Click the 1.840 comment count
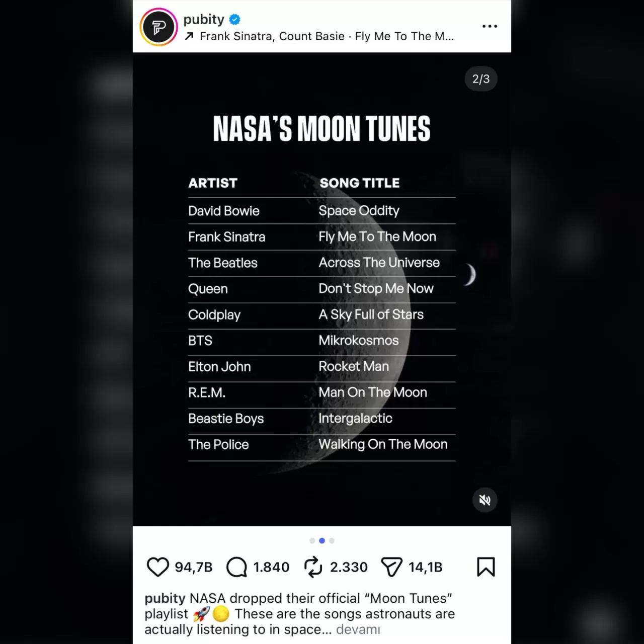 tap(271, 567)
